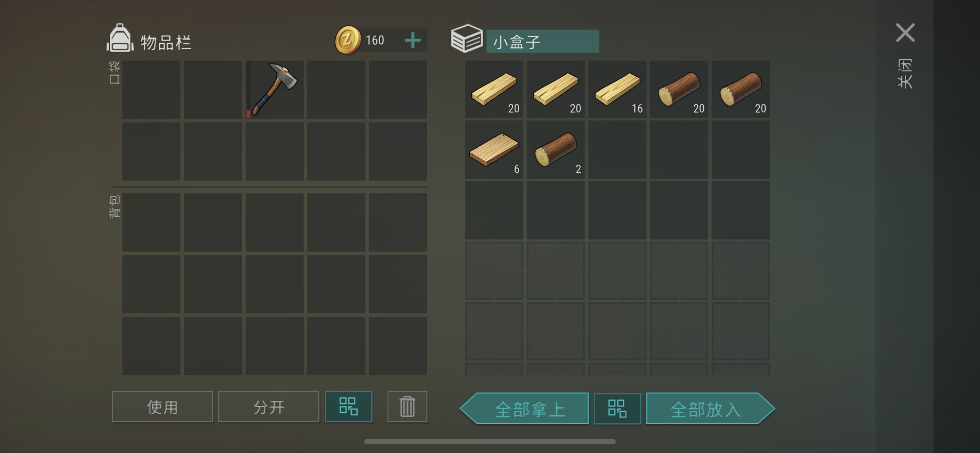Click 全部拿上 to take all items
The image size is (980, 453).
click(x=525, y=409)
